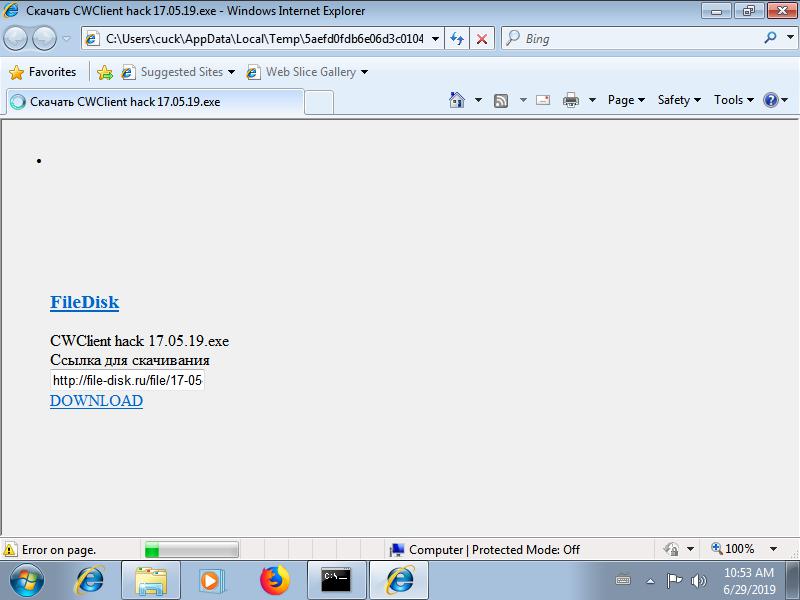
Task: Click the Error on page warning icon
Action: 10,549
